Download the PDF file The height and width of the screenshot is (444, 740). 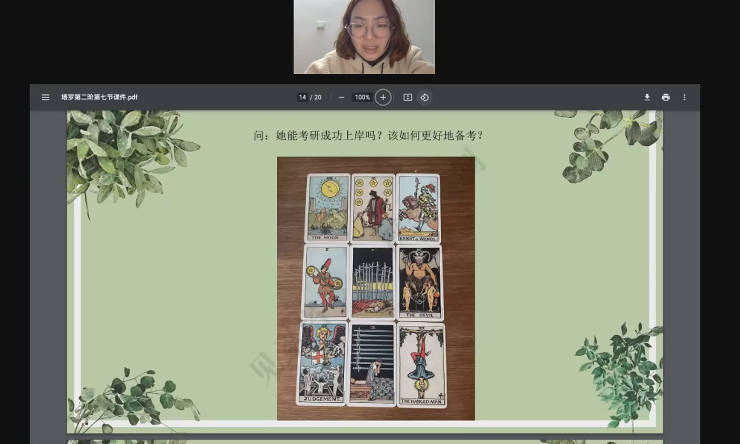point(647,97)
